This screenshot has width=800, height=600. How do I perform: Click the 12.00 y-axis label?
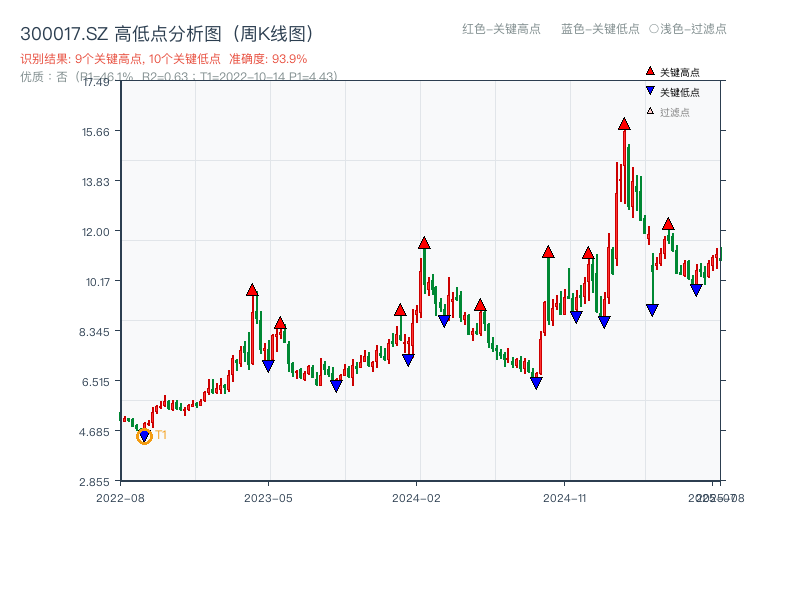96,232
